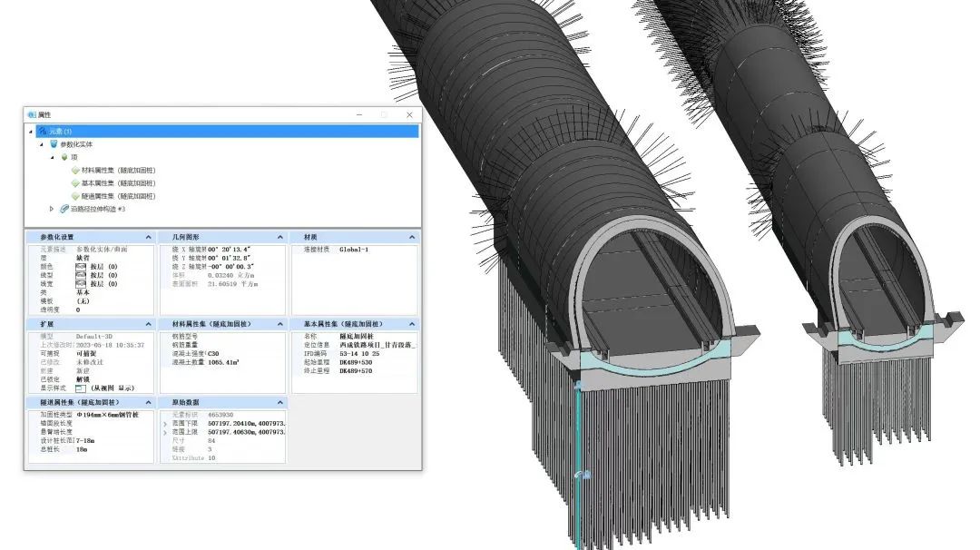Screen dimensions: 980x550
Task: Click the 设计桩长范围 value 7-18m
Action: click(x=85, y=441)
